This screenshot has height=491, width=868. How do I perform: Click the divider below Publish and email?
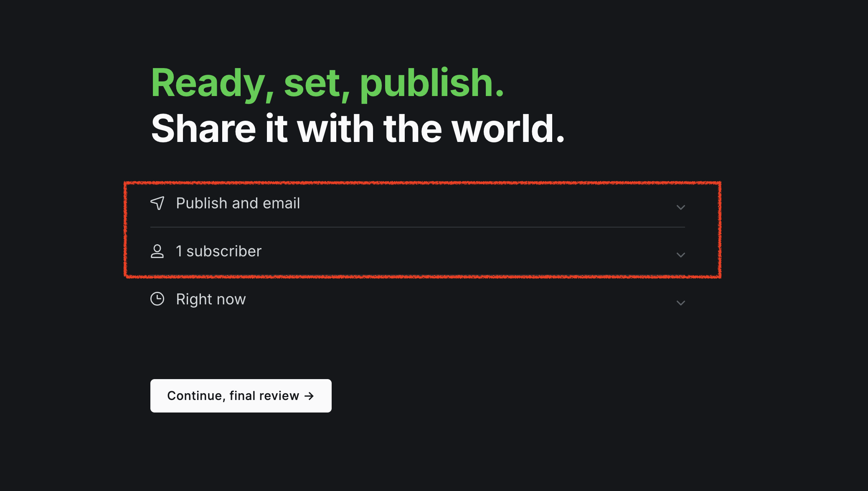coord(418,227)
